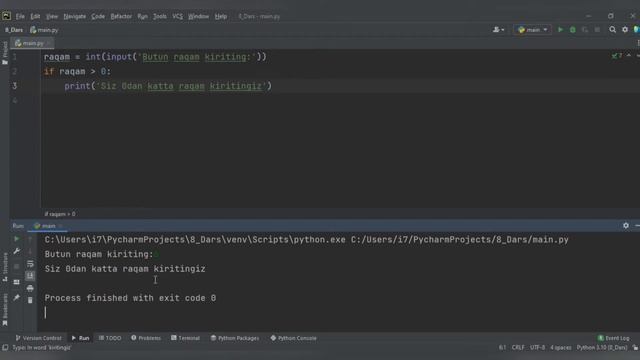Open the Code menu
The width and height of the screenshot is (640, 360).
click(98, 16)
